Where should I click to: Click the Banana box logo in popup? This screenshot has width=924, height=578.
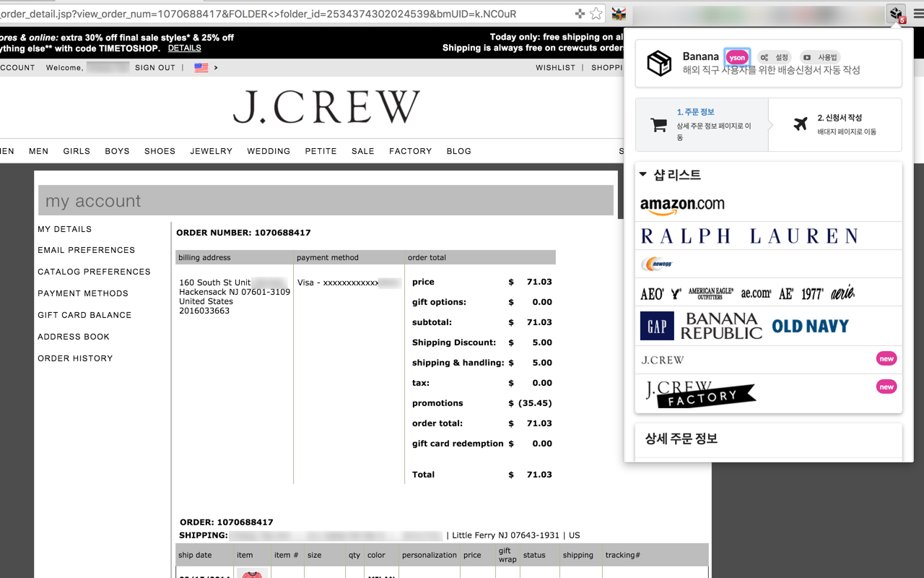tap(659, 63)
